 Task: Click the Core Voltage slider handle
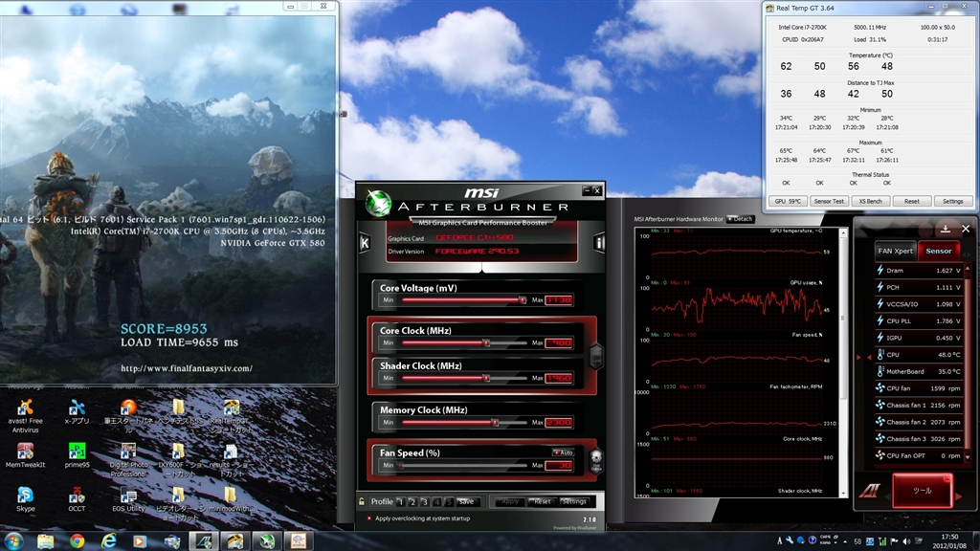[522, 300]
